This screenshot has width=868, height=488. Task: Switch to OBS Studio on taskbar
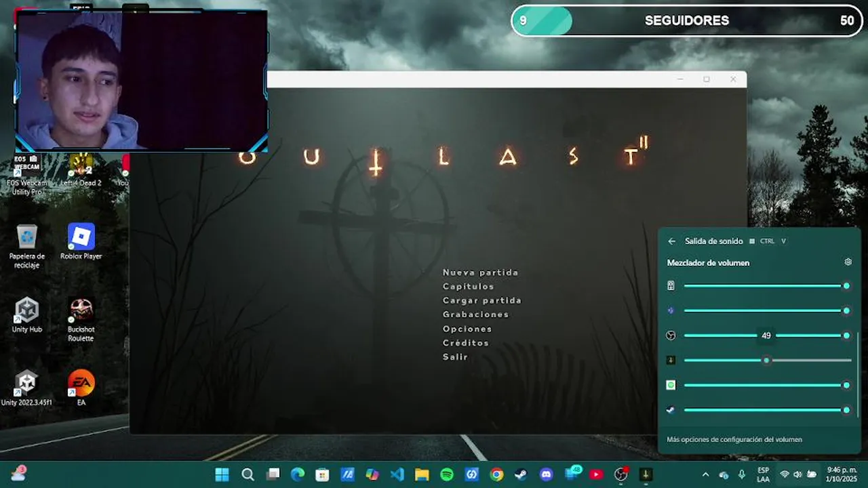click(x=620, y=474)
